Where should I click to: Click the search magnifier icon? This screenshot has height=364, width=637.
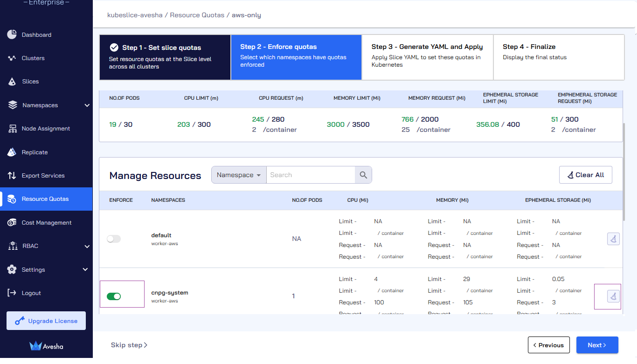tap(363, 175)
